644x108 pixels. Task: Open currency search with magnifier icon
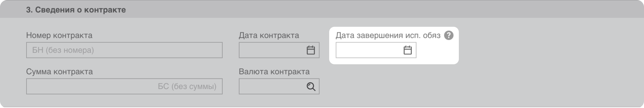(311, 87)
